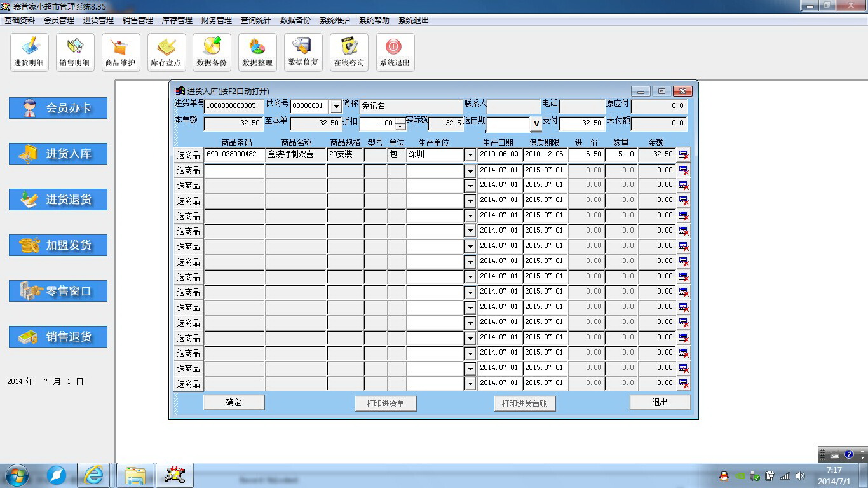Click the language bar help icon
Screen dimensions: 868x488
pyautogui.click(x=849, y=455)
